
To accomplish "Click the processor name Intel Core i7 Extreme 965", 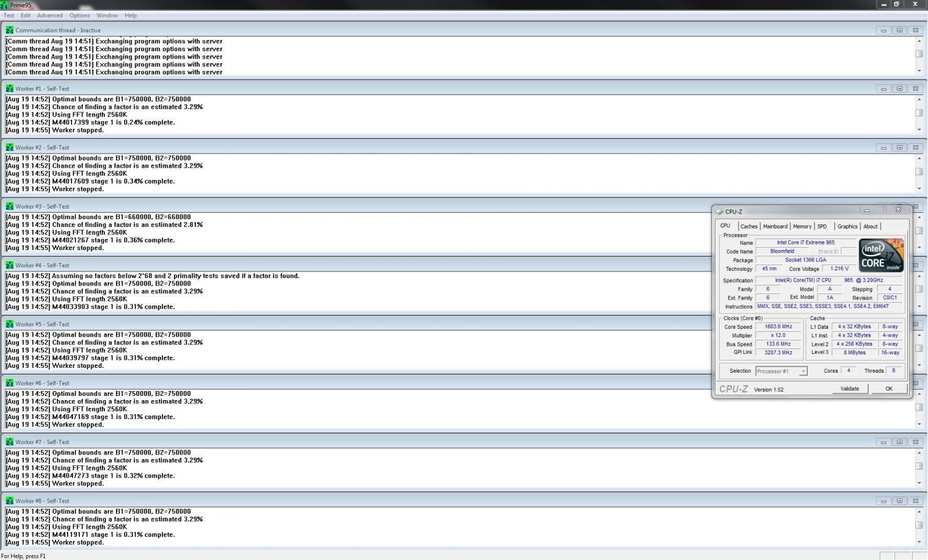I will [805, 242].
